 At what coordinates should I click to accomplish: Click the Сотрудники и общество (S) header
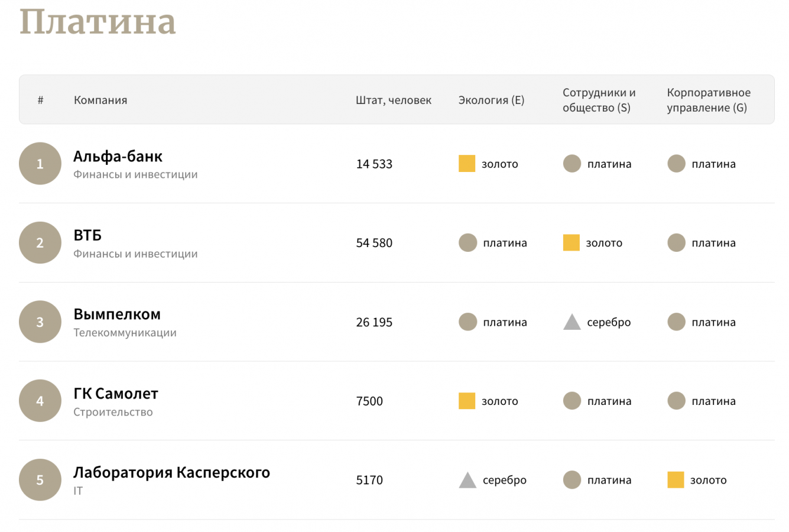click(599, 100)
